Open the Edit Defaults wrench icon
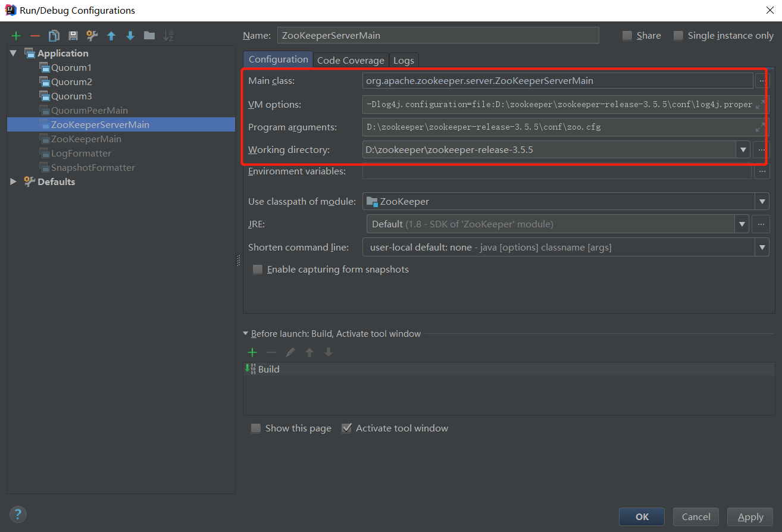 (x=92, y=36)
